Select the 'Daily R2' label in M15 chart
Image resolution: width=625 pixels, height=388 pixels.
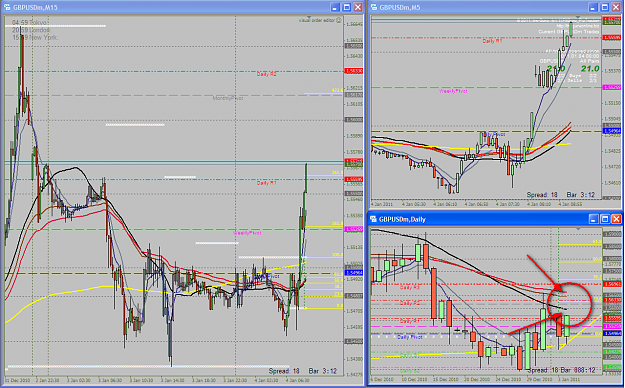pos(266,74)
